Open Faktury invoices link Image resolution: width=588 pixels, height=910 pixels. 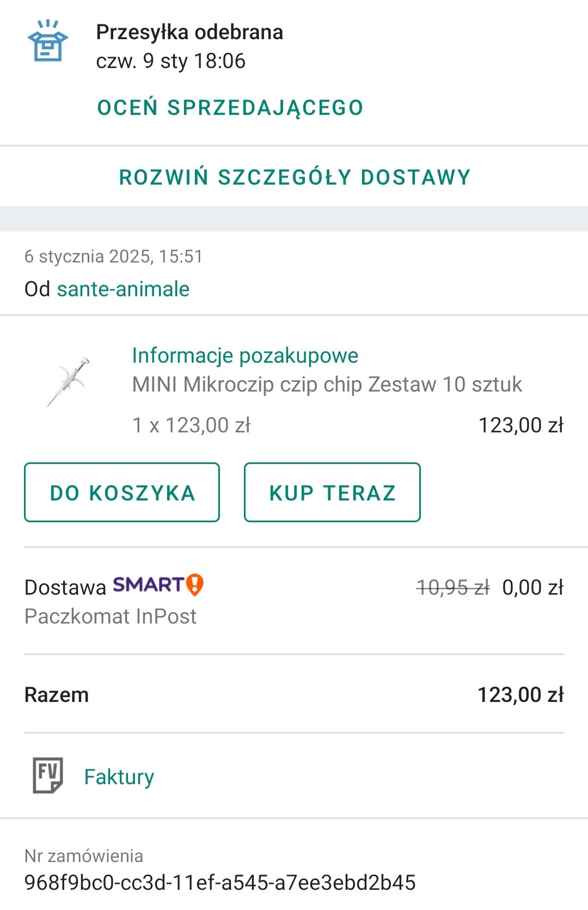pos(119,777)
